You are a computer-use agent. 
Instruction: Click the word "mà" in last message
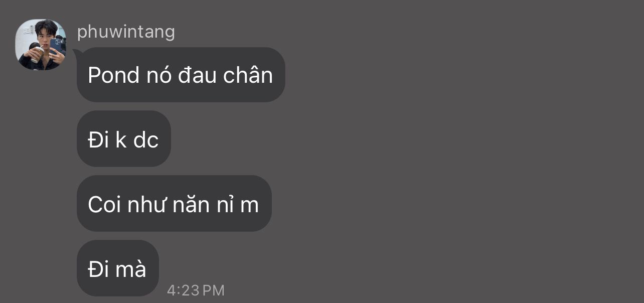point(131,269)
